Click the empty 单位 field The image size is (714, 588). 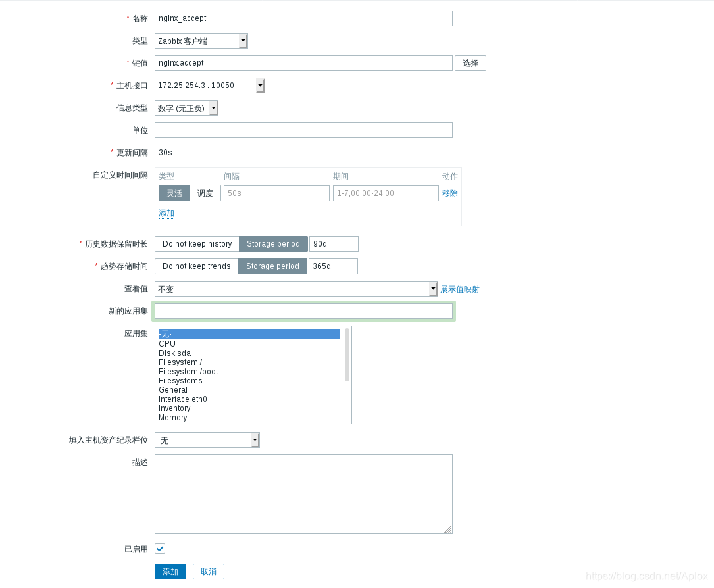[303, 130]
